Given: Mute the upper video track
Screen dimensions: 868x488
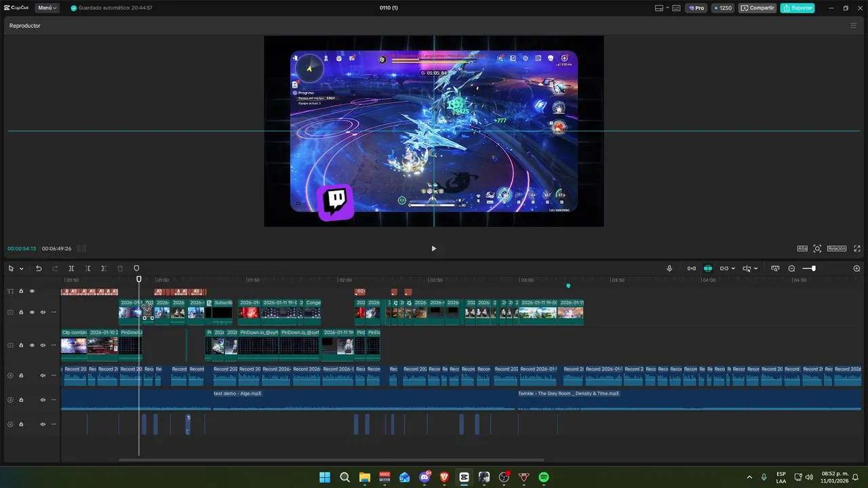Looking at the screenshot, I should pos(43,312).
